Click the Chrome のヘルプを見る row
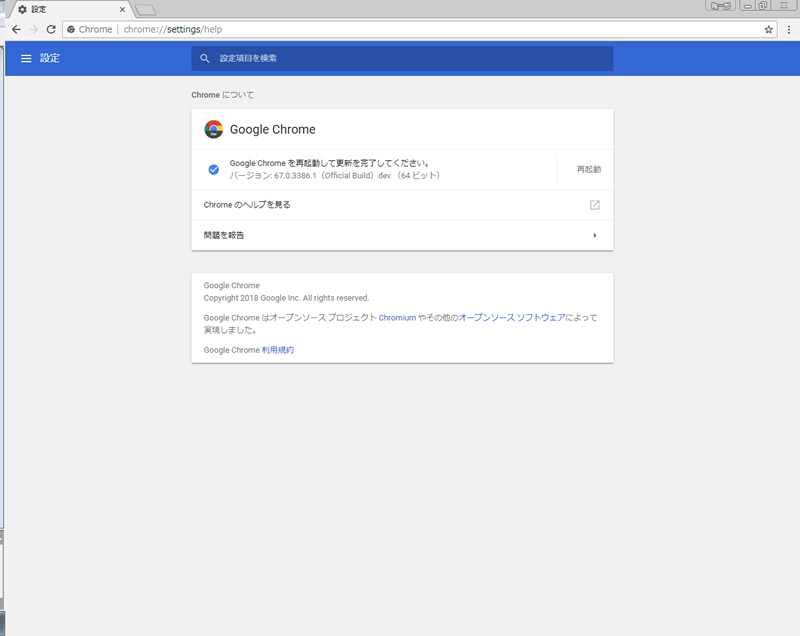Viewport: 800px width, 636px height. [402, 205]
